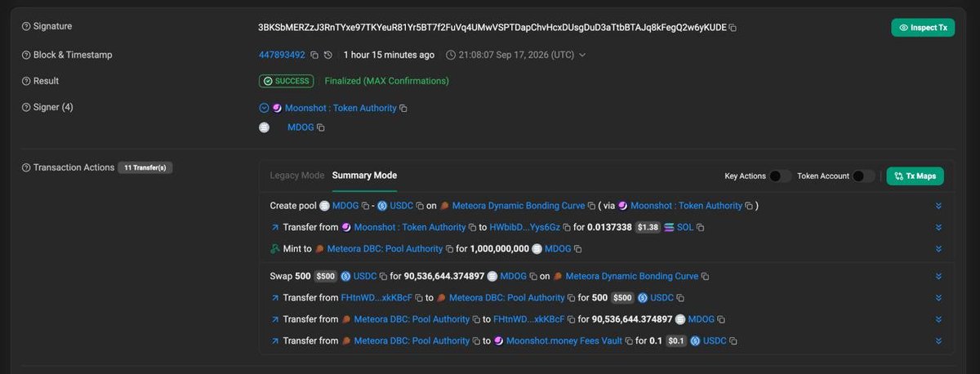This screenshot has width=980, height=374.
Task: Copy Meteora Dynamic Bonding Curve address in Create pool row
Action: pyautogui.click(x=591, y=206)
